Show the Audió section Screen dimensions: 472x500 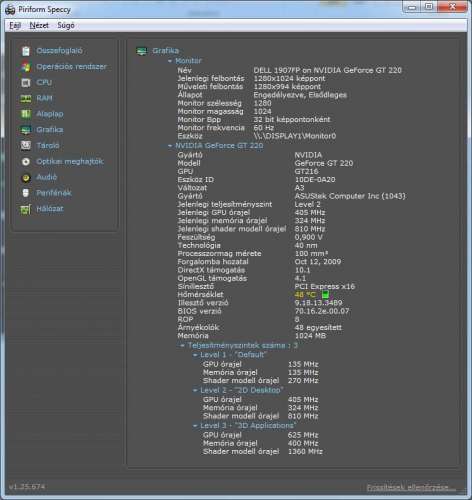47,177
